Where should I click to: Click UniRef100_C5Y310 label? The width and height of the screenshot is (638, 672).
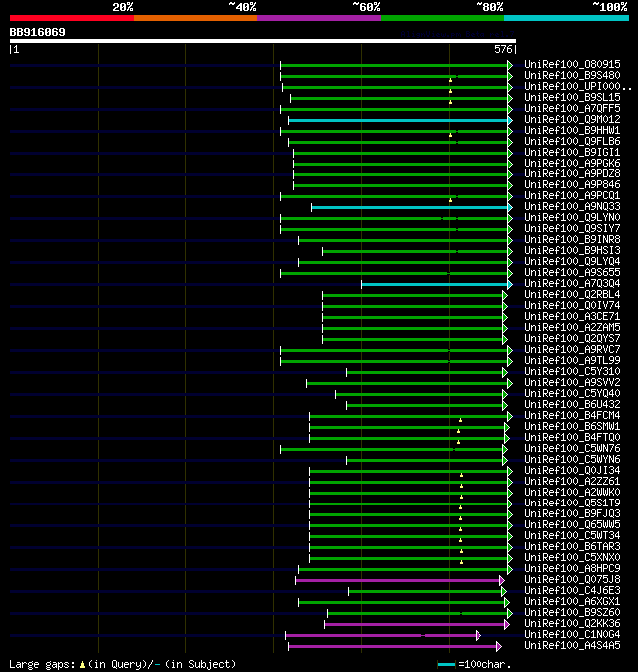point(572,372)
